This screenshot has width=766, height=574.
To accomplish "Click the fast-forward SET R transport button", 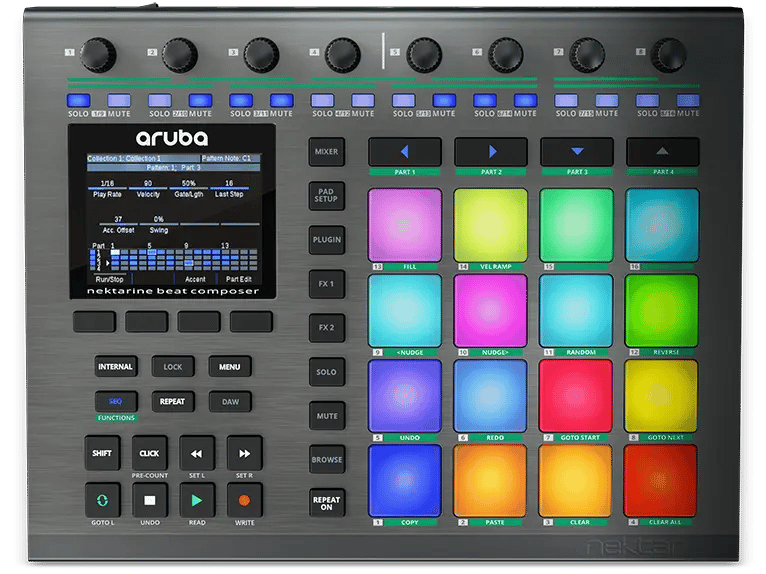I will point(244,453).
